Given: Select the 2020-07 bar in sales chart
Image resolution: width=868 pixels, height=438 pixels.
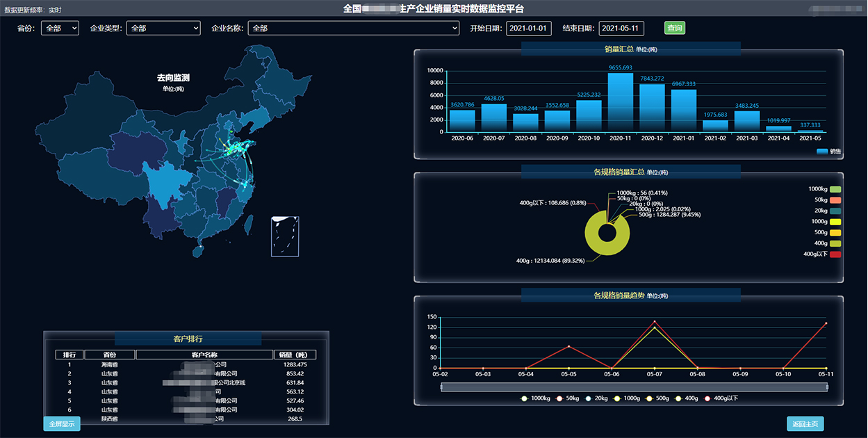Looking at the screenshot, I should click(494, 118).
